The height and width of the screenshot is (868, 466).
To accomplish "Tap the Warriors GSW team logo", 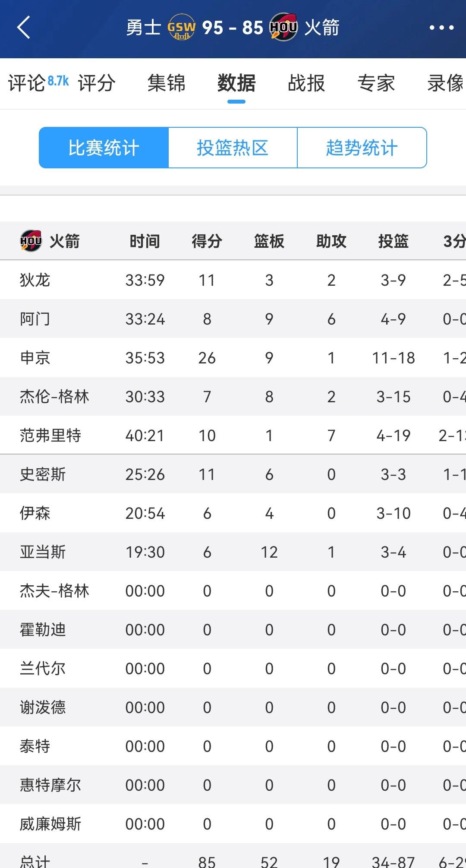I will click(x=182, y=28).
